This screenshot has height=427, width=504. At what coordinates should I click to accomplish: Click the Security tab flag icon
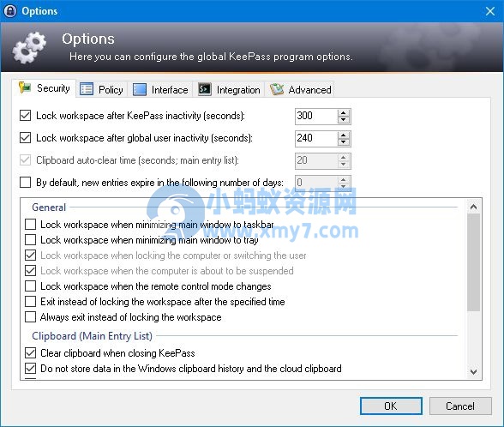25,87
